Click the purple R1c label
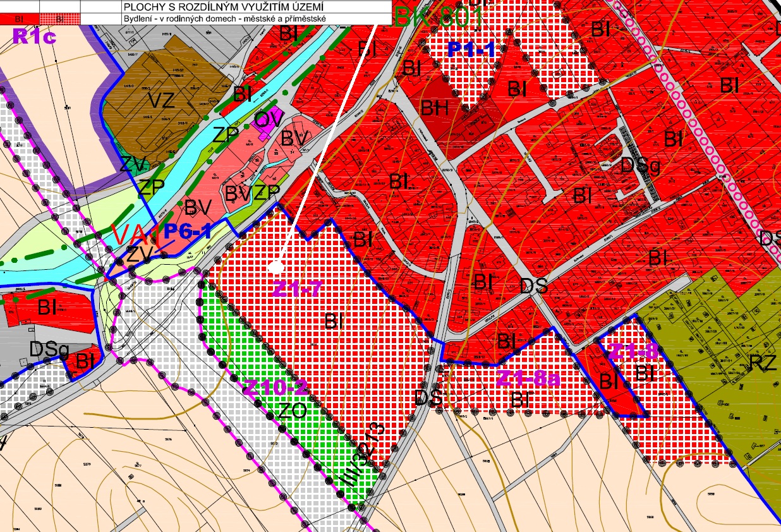 (34, 35)
